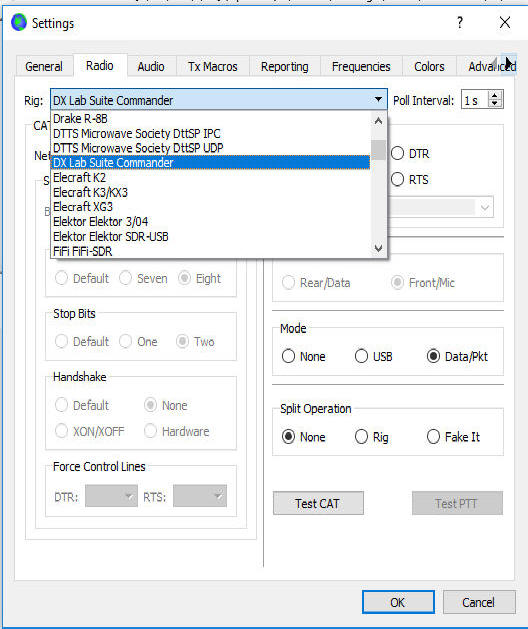Image resolution: width=528 pixels, height=629 pixels.
Task: Select XON/XOFF handshake option
Action: 89,431
